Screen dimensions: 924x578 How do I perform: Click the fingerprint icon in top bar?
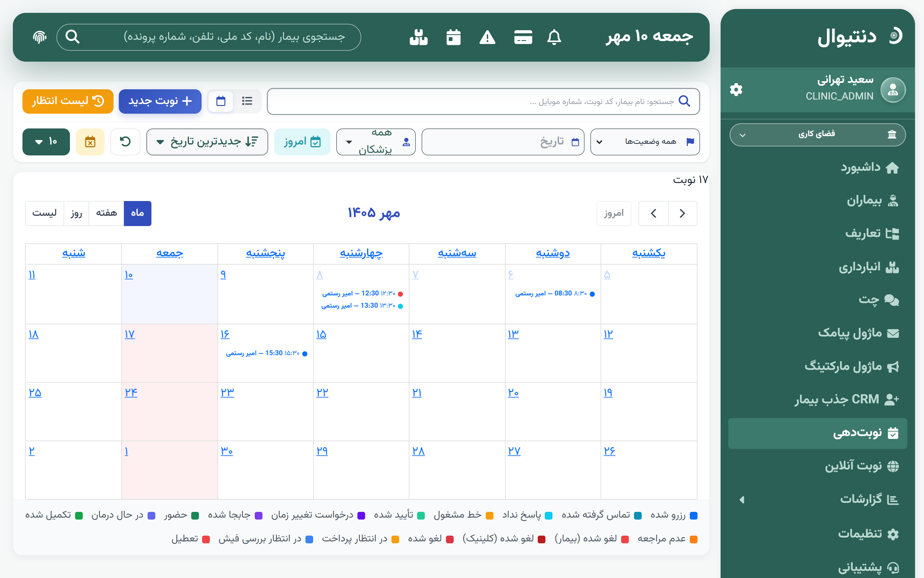tap(40, 37)
